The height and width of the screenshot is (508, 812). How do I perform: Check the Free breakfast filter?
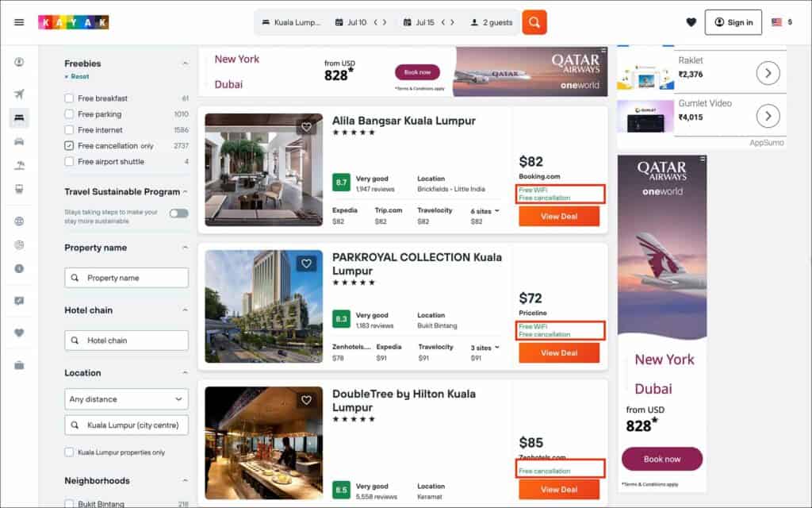point(69,98)
